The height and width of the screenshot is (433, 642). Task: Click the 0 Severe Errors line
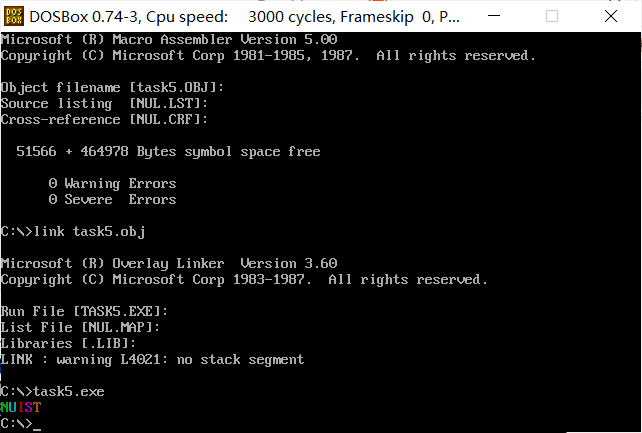pos(112,199)
